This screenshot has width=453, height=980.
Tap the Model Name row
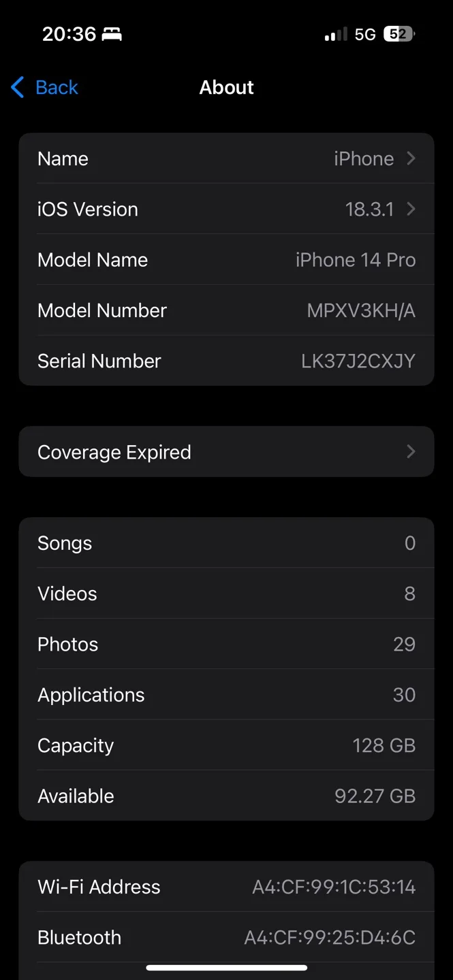click(226, 259)
